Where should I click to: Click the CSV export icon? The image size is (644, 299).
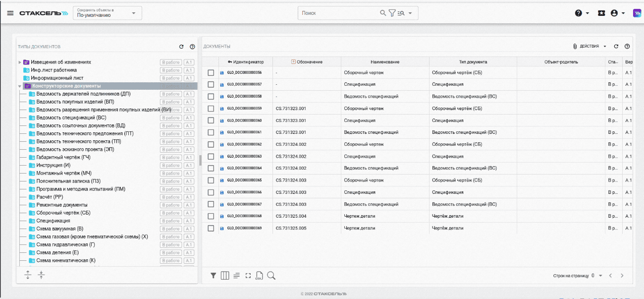click(259, 276)
